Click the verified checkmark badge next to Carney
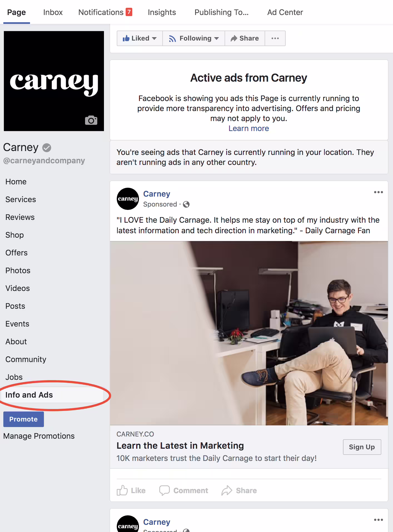Screen dimensions: 393x532 pyautogui.click(x=47, y=148)
